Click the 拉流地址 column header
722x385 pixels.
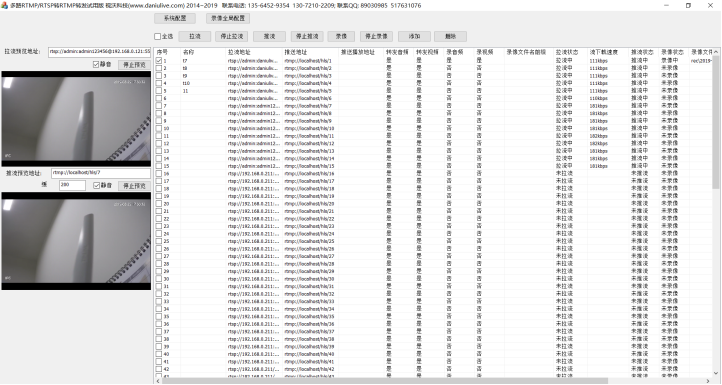click(254, 52)
